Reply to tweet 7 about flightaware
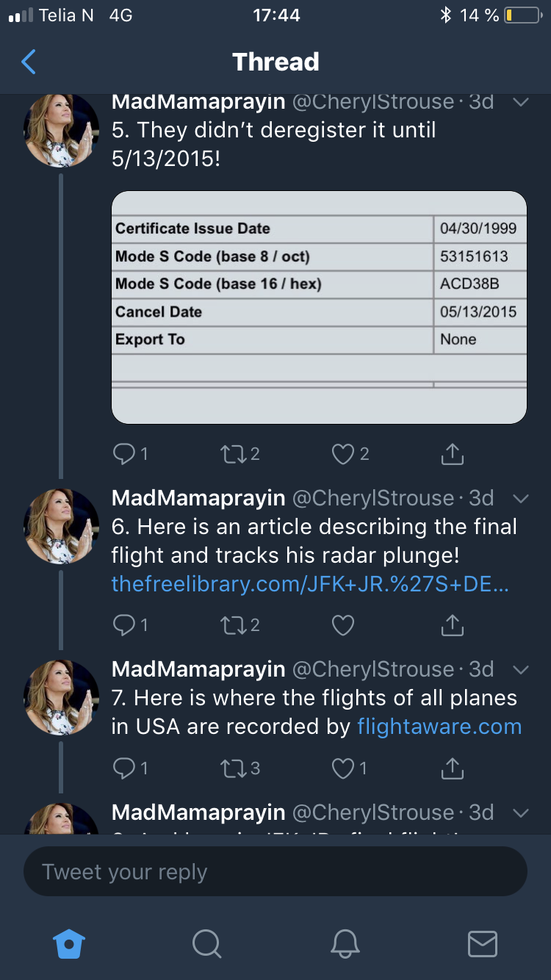Viewport: 551px width, 980px height. click(x=123, y=768)
